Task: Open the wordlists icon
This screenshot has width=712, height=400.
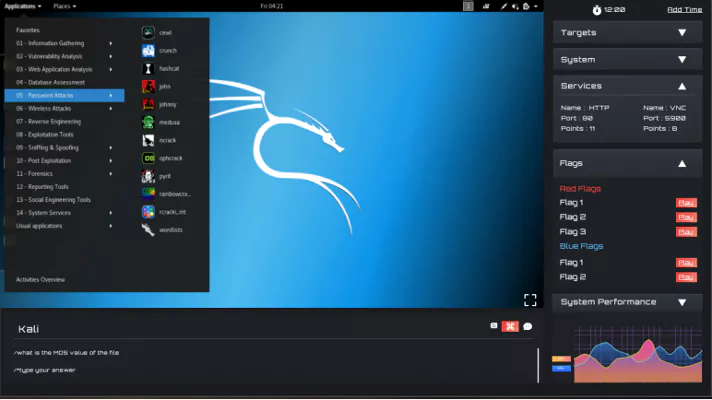Action: pos(148,230)
